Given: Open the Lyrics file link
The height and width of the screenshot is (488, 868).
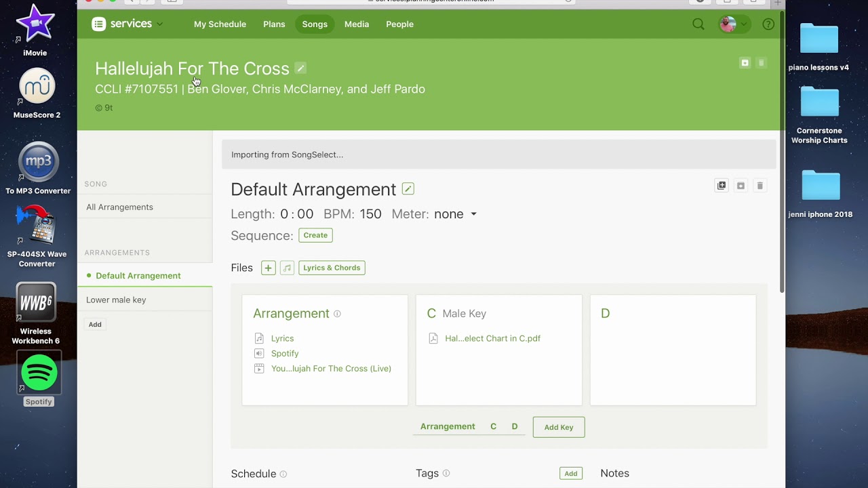Looking at the screenshot, I should (283, 338).
